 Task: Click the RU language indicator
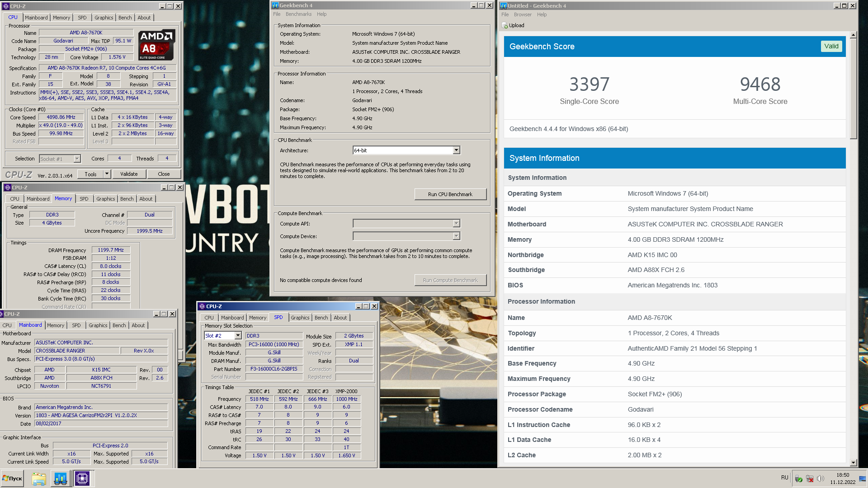click(785, 478)
